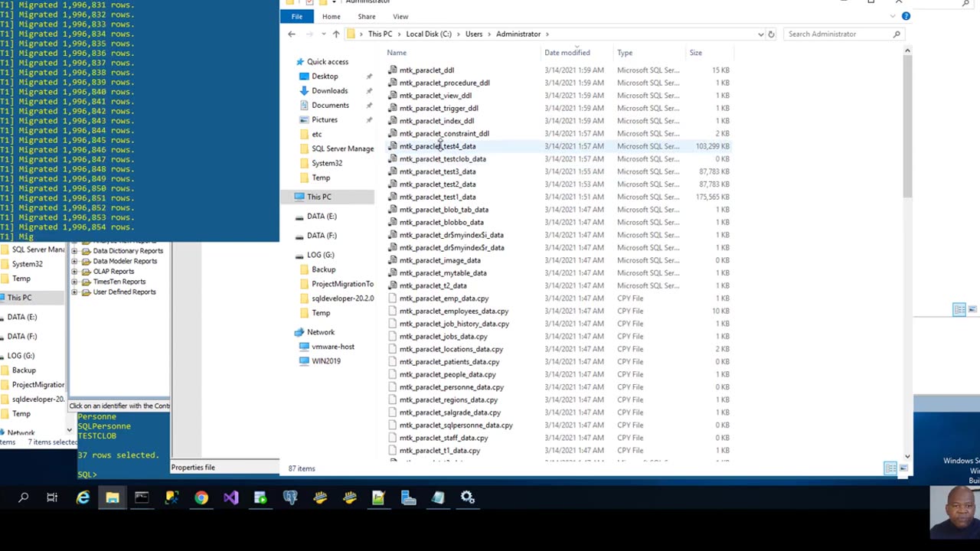980x551 pixels.
Task: Refresh the Administrator folder view
Action: tap(771, 34)
